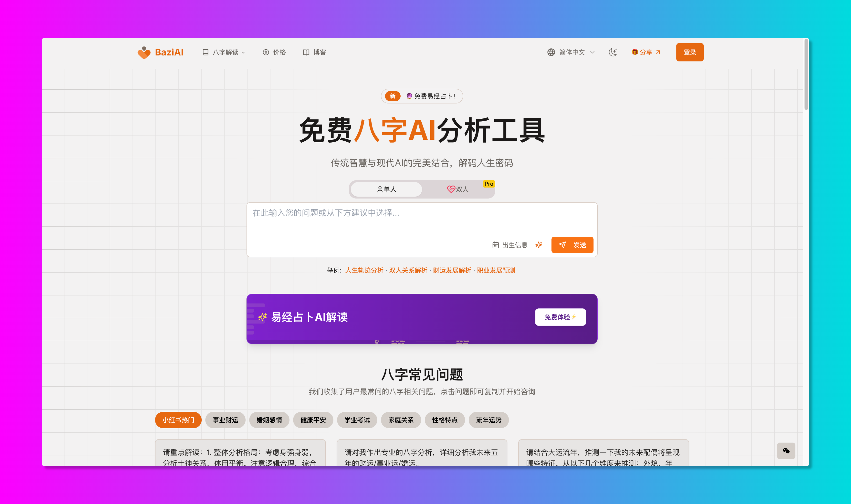Click question card starting 请重点解读
851x504 pixels.
240,453
